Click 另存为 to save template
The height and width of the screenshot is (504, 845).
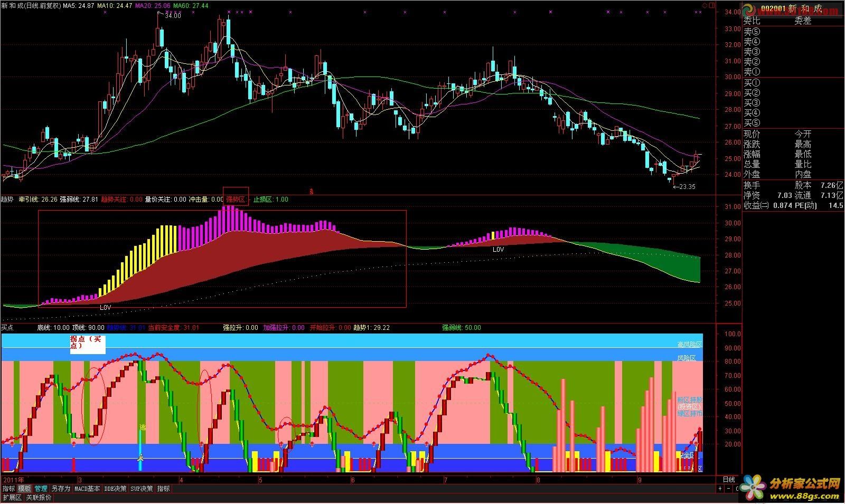click(x=61, y=489)
